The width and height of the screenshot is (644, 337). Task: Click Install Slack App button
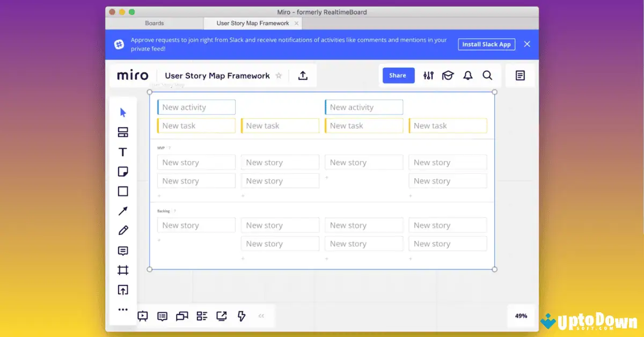pos(486,45)
